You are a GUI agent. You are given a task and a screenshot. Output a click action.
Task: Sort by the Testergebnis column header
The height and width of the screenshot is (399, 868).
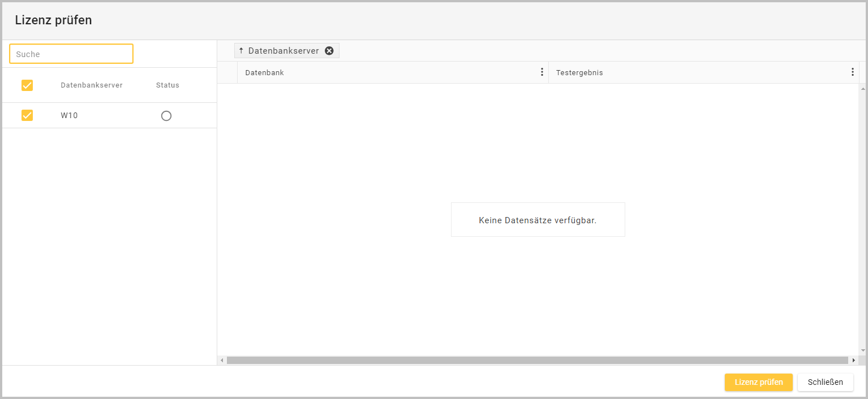579,73
